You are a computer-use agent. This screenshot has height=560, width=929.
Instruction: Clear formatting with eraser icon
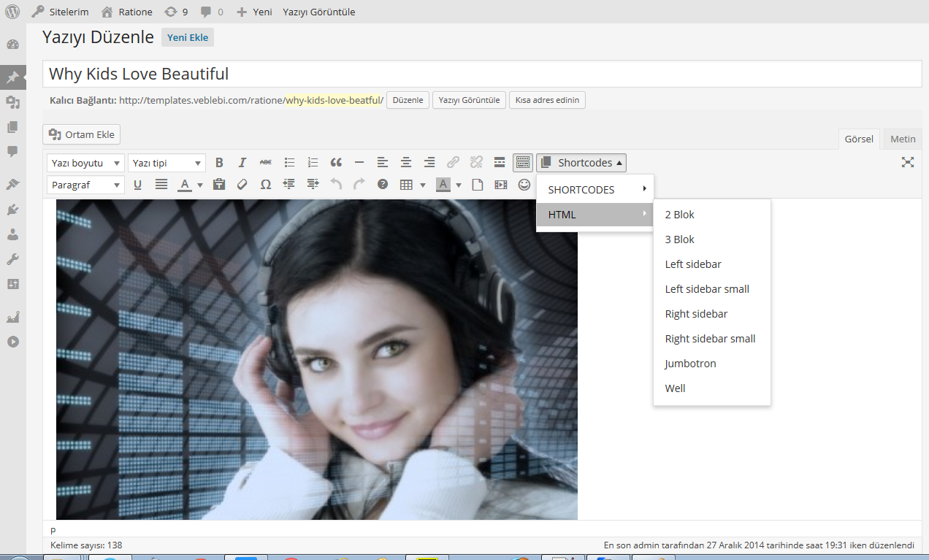[x=242, y=185]
